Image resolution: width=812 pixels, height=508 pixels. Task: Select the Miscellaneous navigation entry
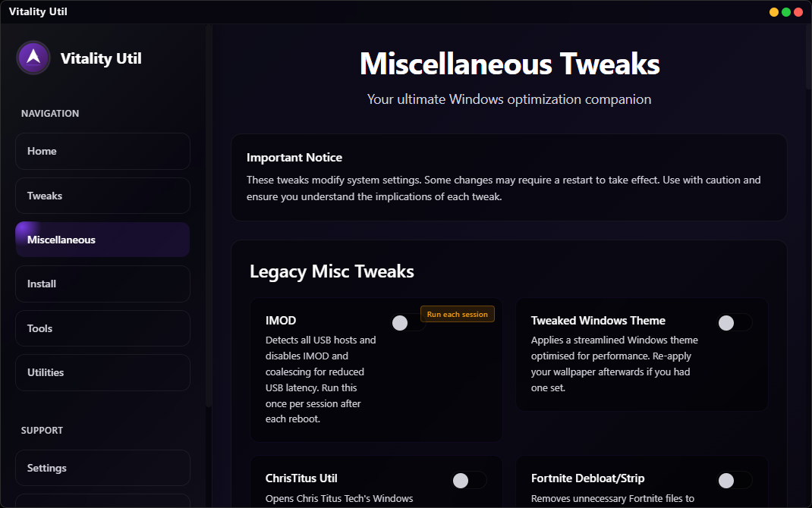[x=102, y=239]
